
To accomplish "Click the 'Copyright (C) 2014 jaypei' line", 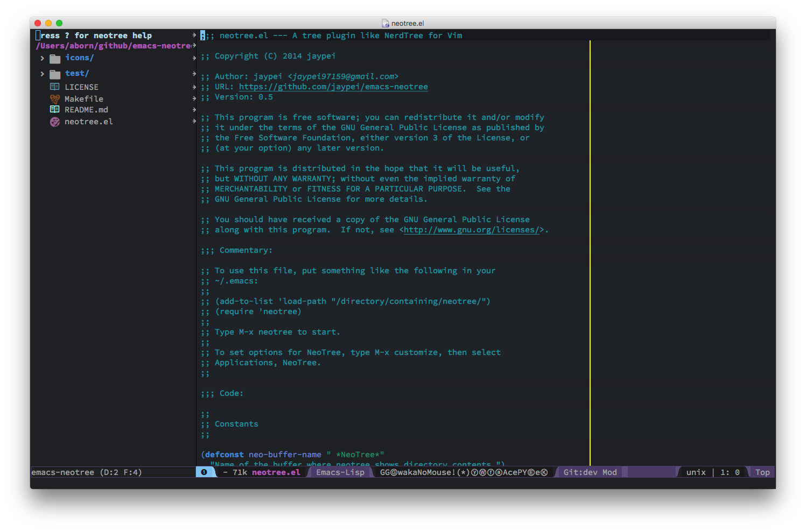I will [268, 56].
